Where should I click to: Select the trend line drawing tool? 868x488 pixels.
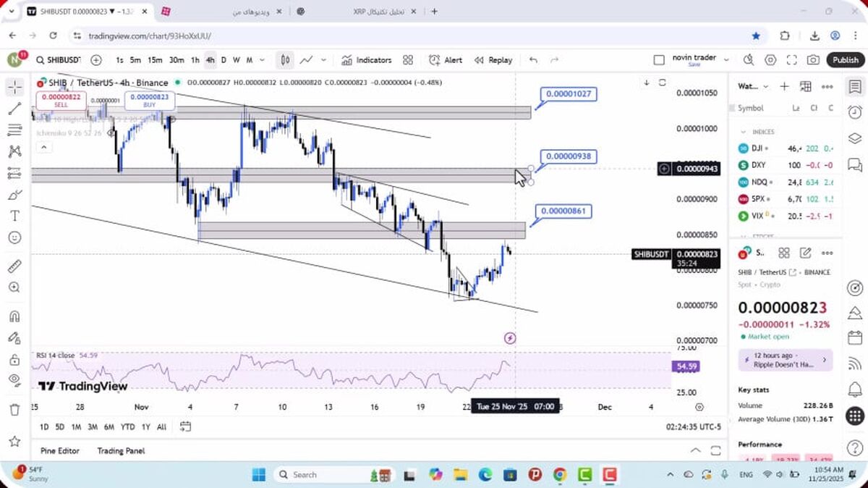14,109
